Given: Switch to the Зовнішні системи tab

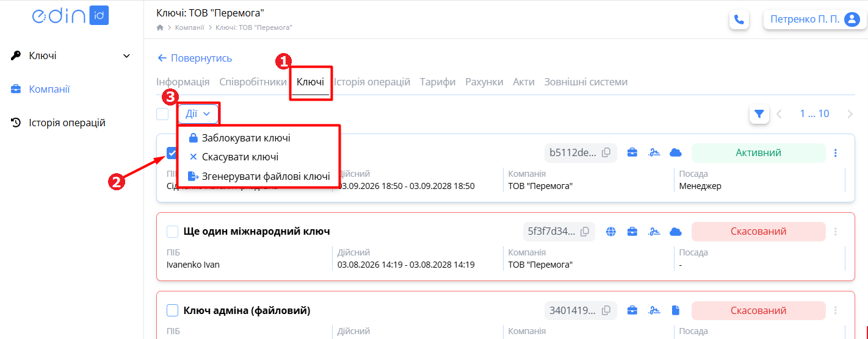Looking at the screenshot, I should (x=586, y=82).
